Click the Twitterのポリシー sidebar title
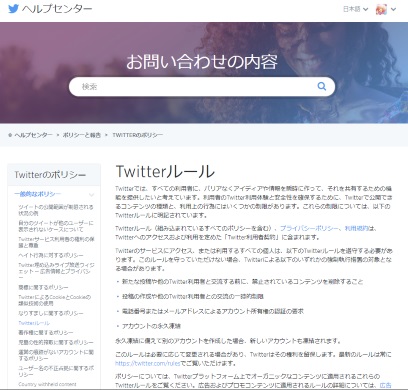 (50, 175)
